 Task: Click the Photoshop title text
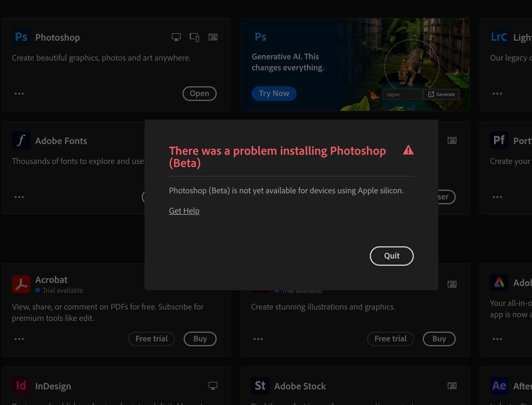click(58, 37)
